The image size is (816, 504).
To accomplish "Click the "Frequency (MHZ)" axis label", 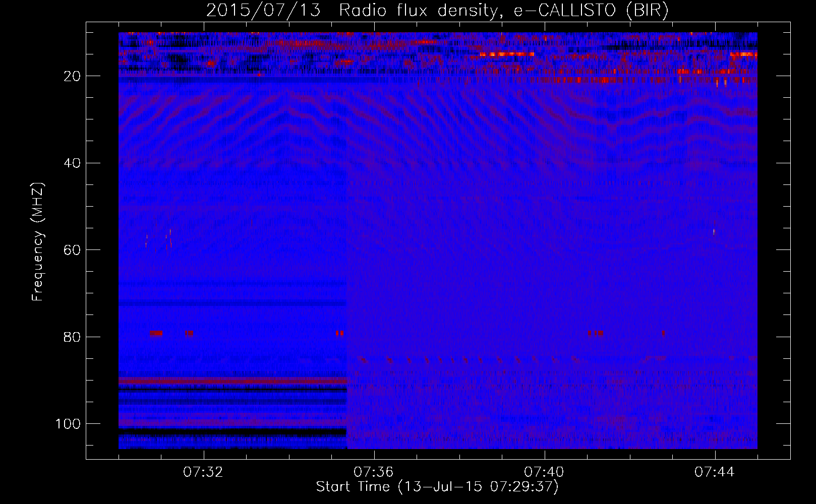I will [x=38, y=242].
